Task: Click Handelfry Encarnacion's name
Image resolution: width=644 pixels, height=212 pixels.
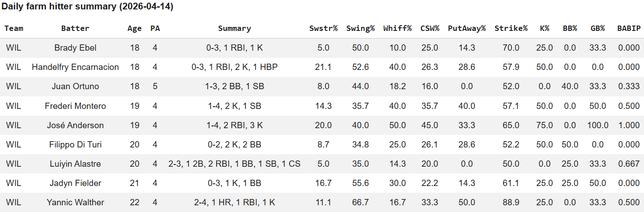Action: tap(75, 67)
